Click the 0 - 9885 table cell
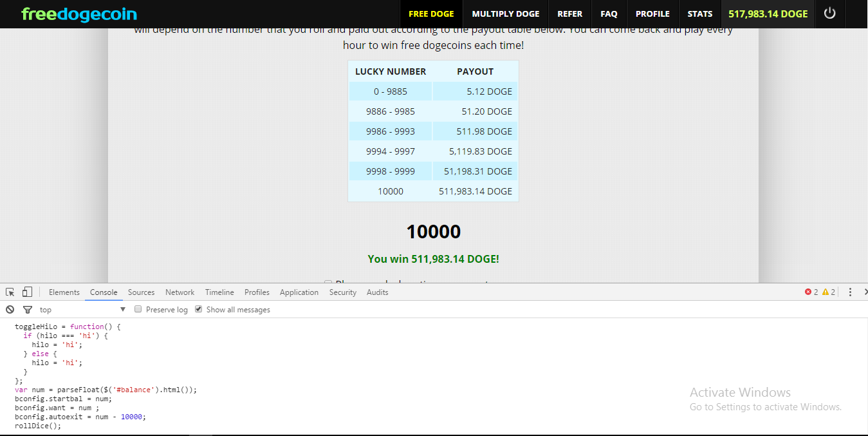Viewport: 868px width, 436px height. coord(391,91)
